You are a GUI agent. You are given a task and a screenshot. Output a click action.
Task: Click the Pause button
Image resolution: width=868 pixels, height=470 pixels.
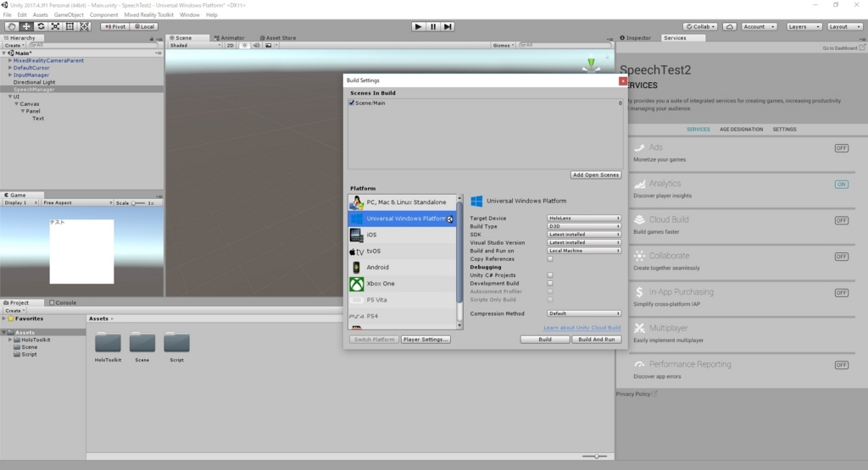point(433,26)
